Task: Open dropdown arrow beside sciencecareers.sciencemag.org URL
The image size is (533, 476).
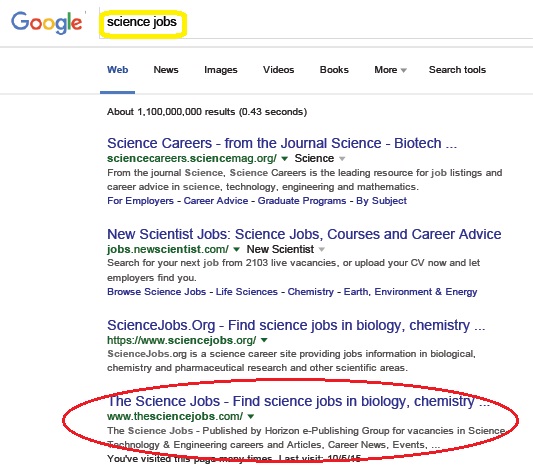Action: point(285,158)
